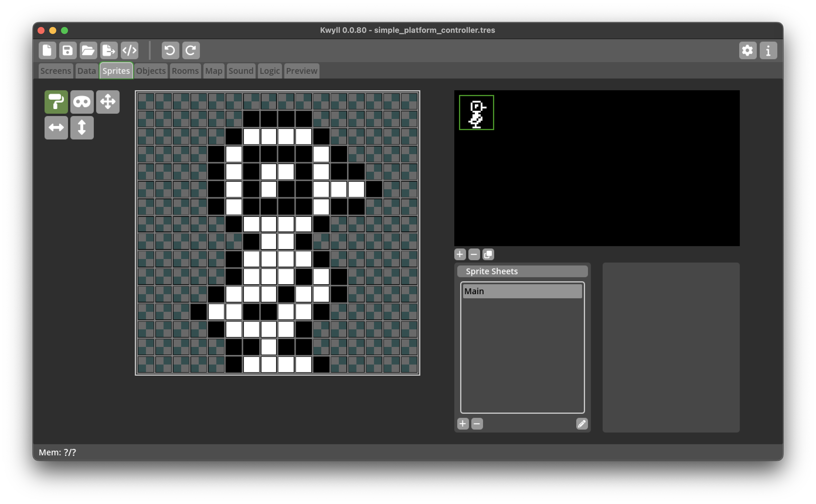Select the paint roller tool
The width and height of the screenshot is (816, 504).
tap(56, 102)
